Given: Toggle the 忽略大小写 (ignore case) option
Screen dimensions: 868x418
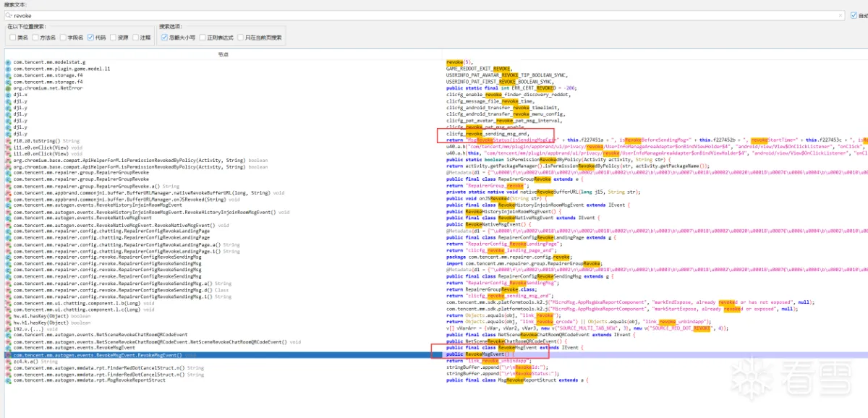Looking at the screenshot, I should point(165,37).
